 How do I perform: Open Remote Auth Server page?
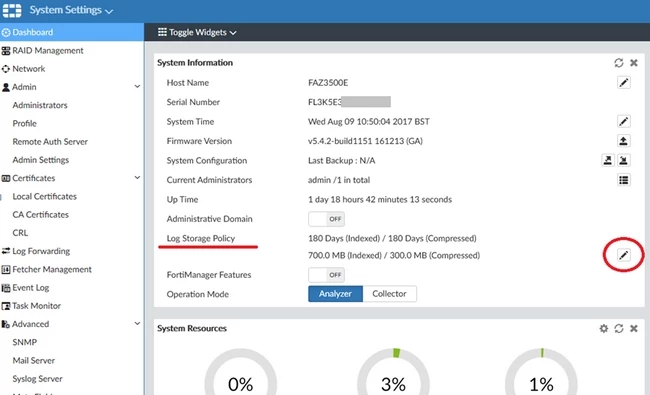pyautogui.click(x=50, y=142)
